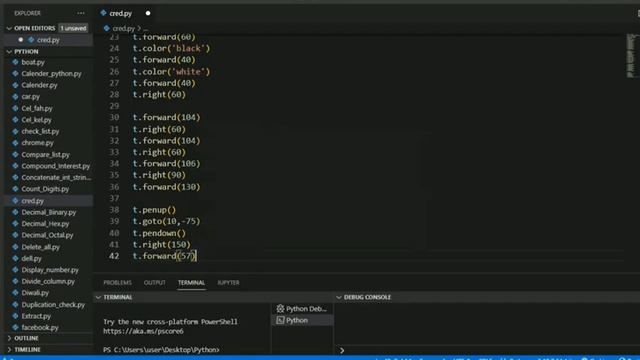Open chrome.py file
640x360 pixels.
point(38,143)
